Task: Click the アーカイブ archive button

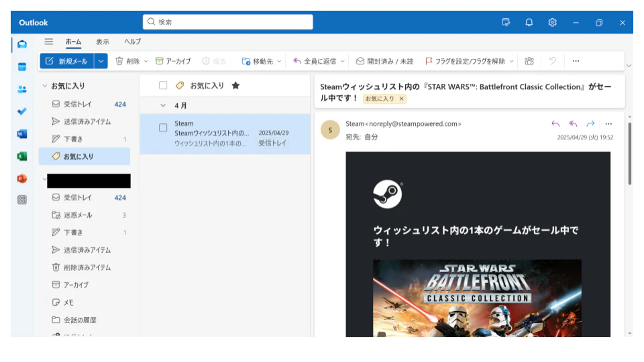Action: click(173, 61)
